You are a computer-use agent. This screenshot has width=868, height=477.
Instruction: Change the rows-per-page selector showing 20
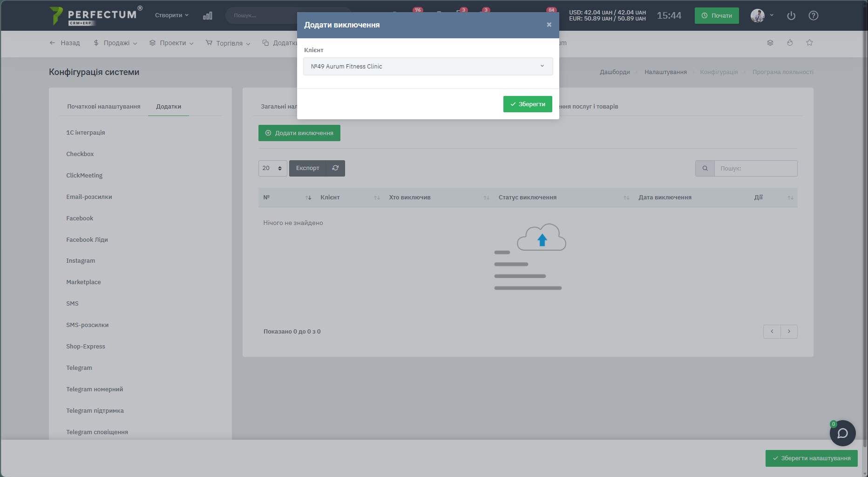pyautogui.click(x=272, y=168)
